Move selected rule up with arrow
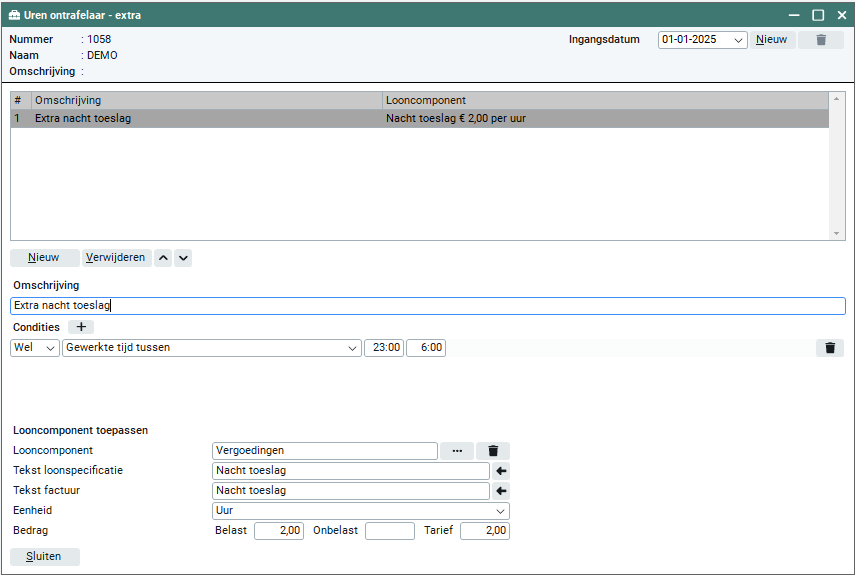Viewport: 855px width, 575px height. click(x=164, y=258)
